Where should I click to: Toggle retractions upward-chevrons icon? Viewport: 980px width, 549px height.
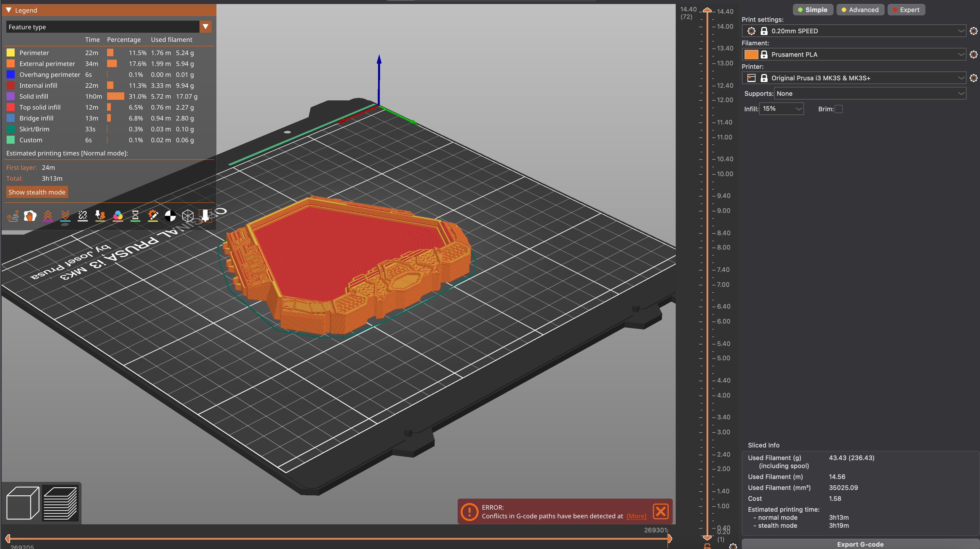point(48,216)
